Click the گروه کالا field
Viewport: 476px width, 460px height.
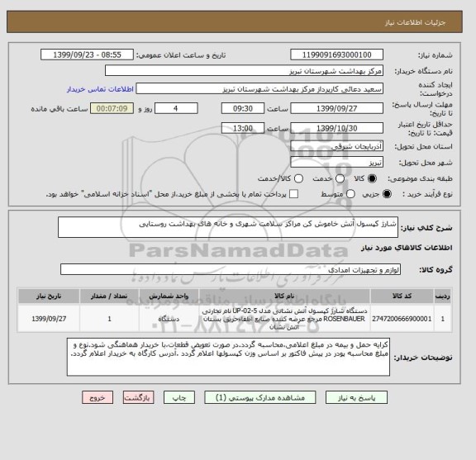coord(231,269)
